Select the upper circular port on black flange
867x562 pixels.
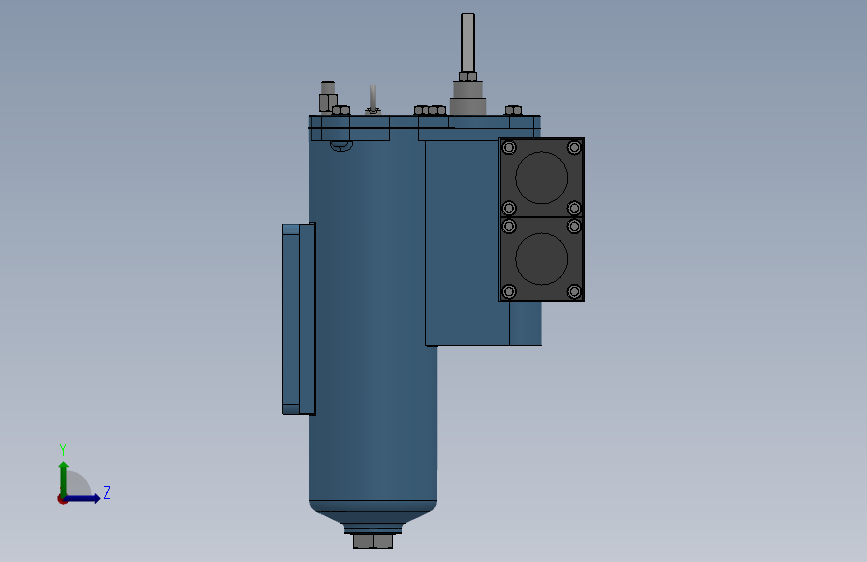(x=541, y=178)
